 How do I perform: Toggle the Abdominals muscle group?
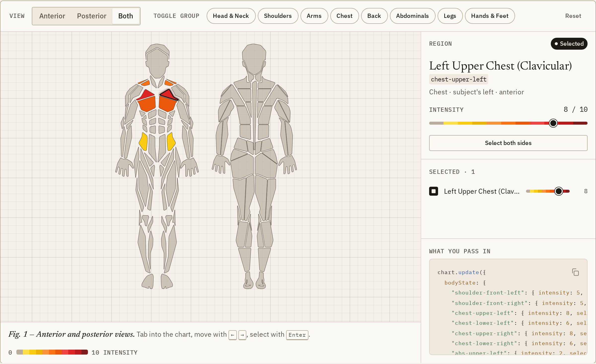(x=412, y=16)
